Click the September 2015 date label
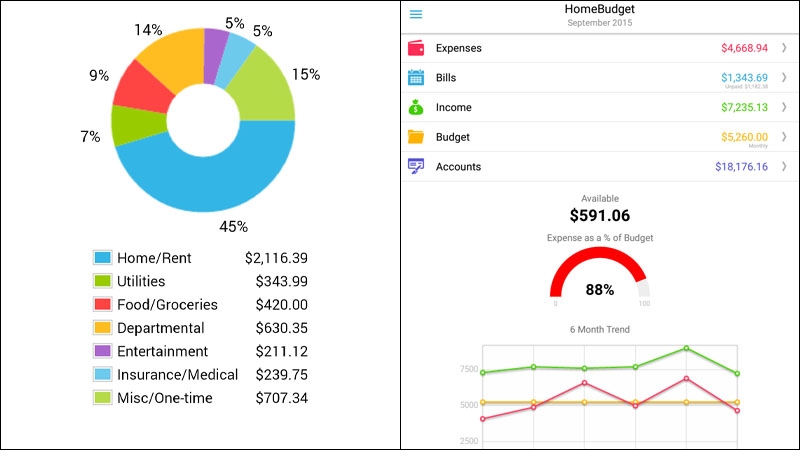Image resolution: width=800 pixels, height=450 pixels. 599,22
